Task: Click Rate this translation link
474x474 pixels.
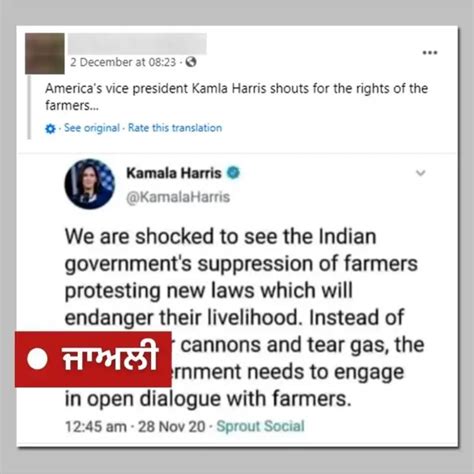Action: 175,128
